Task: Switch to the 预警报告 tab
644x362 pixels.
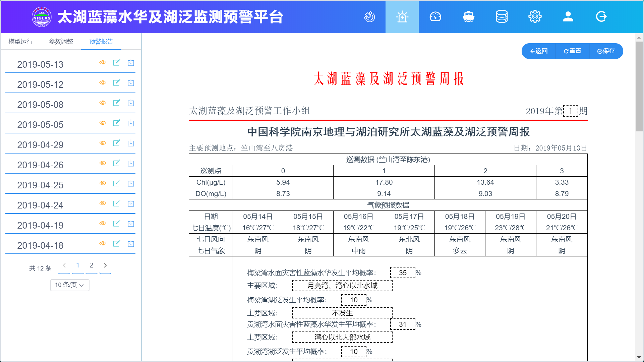Action: tap(101, 42)
